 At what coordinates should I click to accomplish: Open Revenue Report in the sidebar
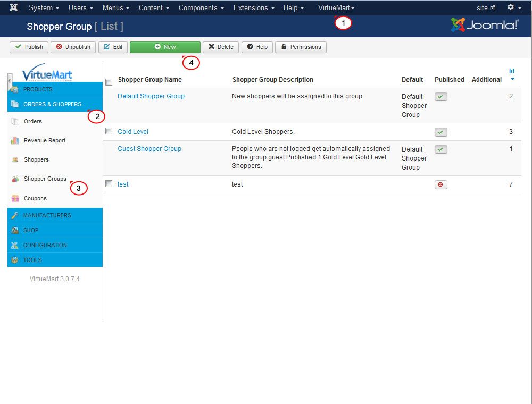pos(45,140)
